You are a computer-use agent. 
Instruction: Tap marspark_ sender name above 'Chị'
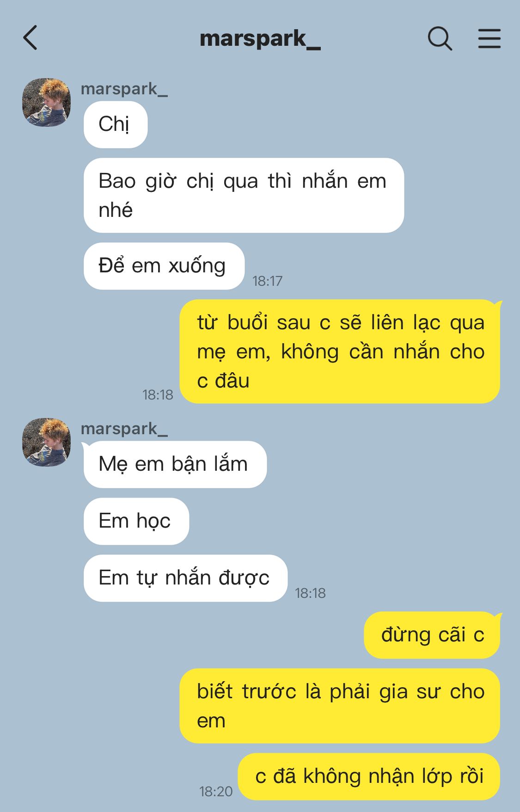tap(124, 89)
